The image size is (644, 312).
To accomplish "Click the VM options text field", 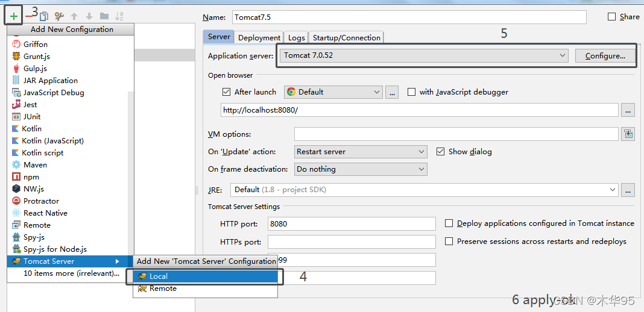I will (x=456, y=134).
